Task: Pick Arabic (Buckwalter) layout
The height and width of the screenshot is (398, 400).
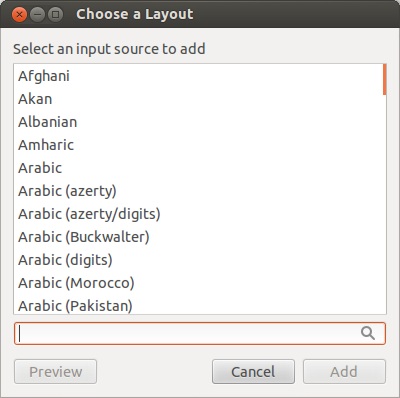Action: click(199, 237)
